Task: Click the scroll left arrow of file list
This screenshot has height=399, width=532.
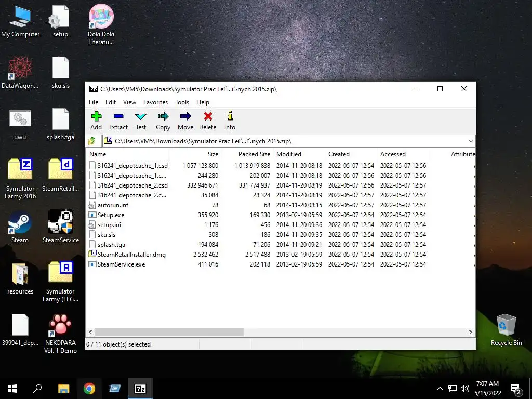Action: pos(90,332)
